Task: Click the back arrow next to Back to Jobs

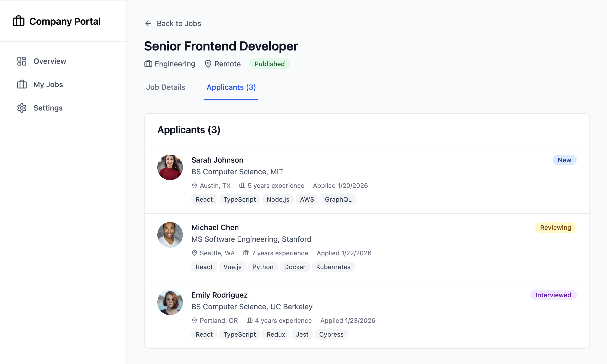Action: (148, 23)
